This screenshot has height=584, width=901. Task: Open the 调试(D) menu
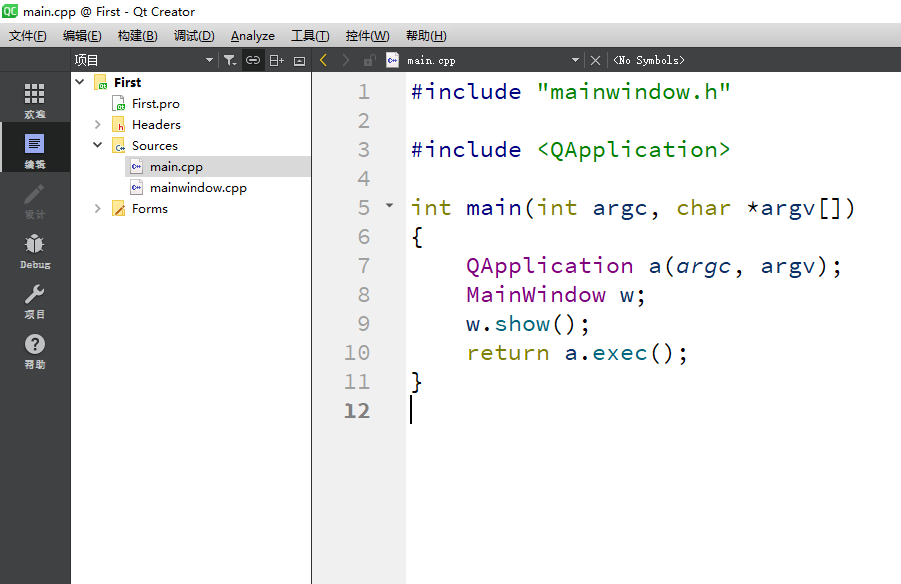coord(194,36)
